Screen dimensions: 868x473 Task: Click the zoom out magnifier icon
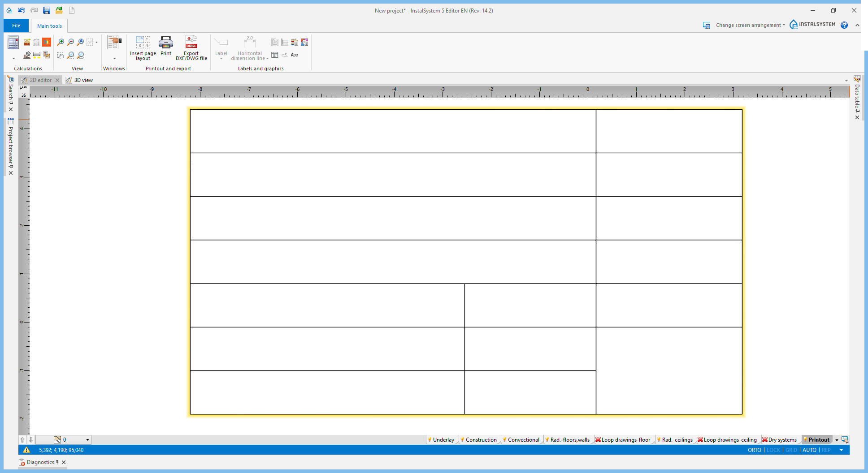coord(70,42)
